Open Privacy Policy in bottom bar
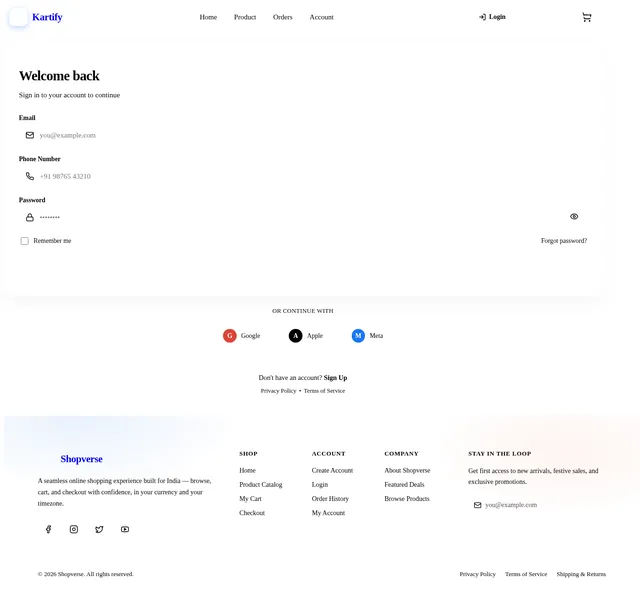Image resolution: width=640 pixels, height=595 pixels. tap(478, 574)
